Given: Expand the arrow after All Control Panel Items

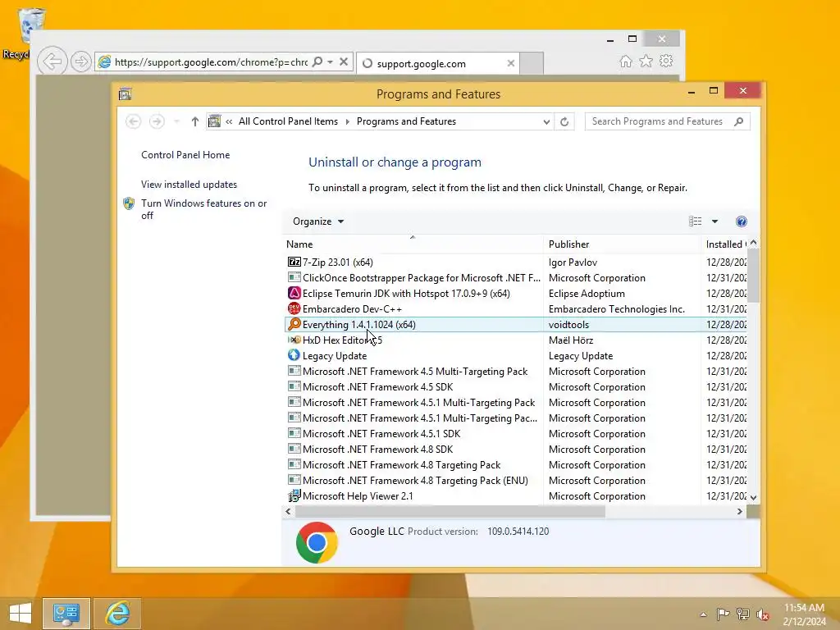Looking at the screenshot, I should pyautogui.click(x=347, y=121).
